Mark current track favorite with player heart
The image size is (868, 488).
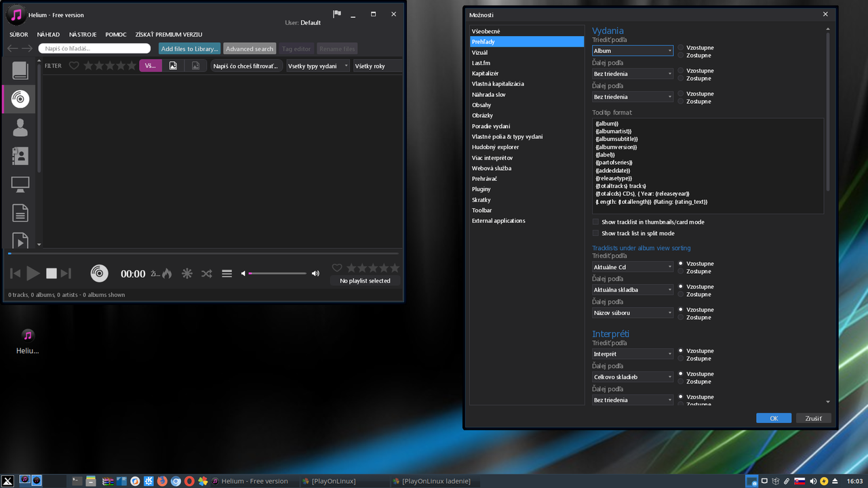pos(337,268)
